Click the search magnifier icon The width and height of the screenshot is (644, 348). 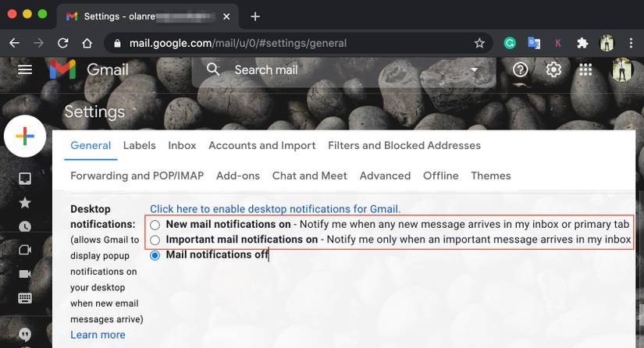tap(213, 69)
